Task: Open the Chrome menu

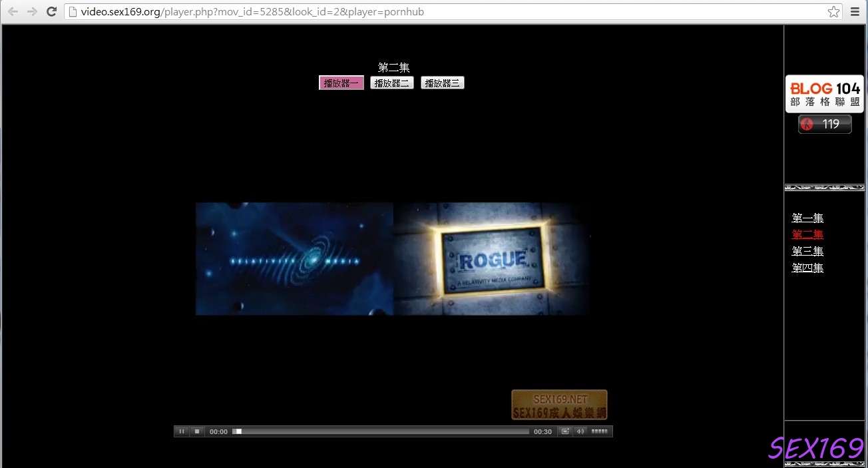Action: pyautogui.click(x=855, y=12)
